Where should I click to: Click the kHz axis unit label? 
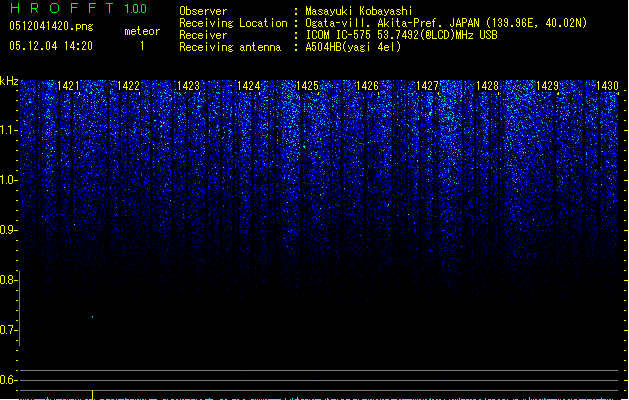tap(9, 81)
